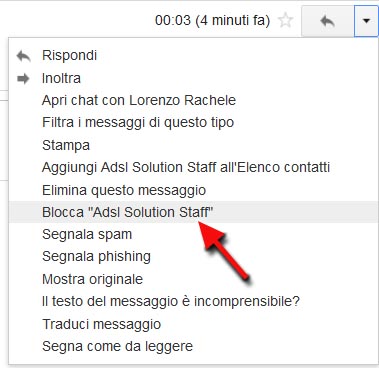Click the timestamp 00:03 (4 minuti fa)
The height and width of the screenshot is (368, 379).
click(x=212, y=21)
